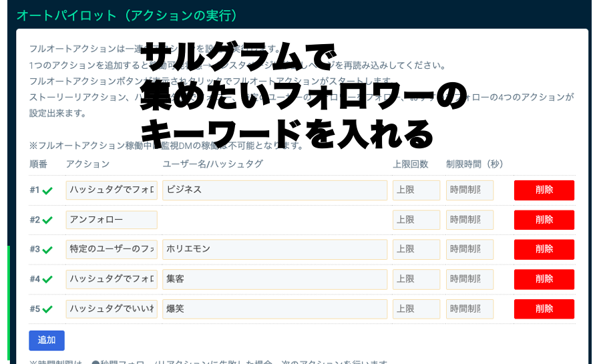The height and width of the screenshot is (364, 597).
Task: Click the 上限 limit field in row #4
Action: click(416, 279)
